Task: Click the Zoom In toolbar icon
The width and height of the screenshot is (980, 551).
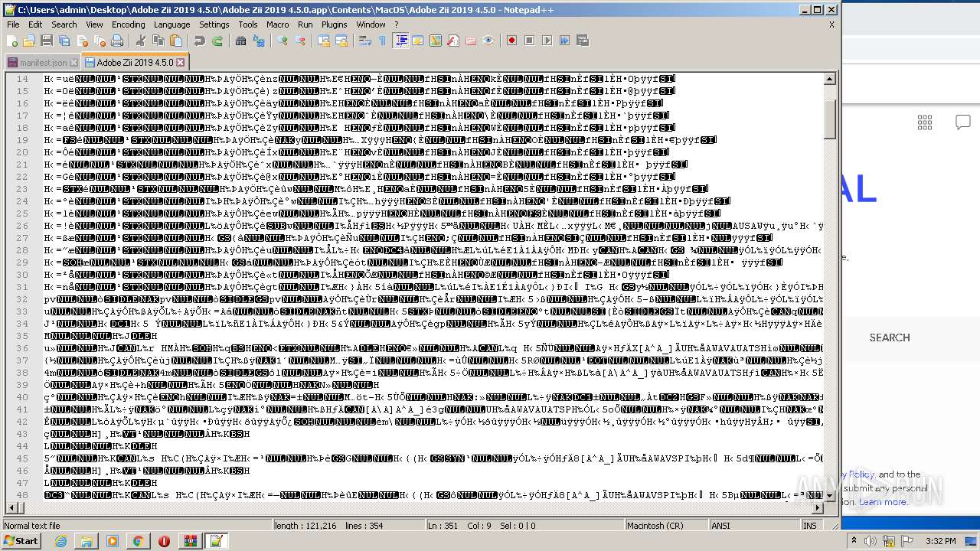Action: (x=283, y=41)
